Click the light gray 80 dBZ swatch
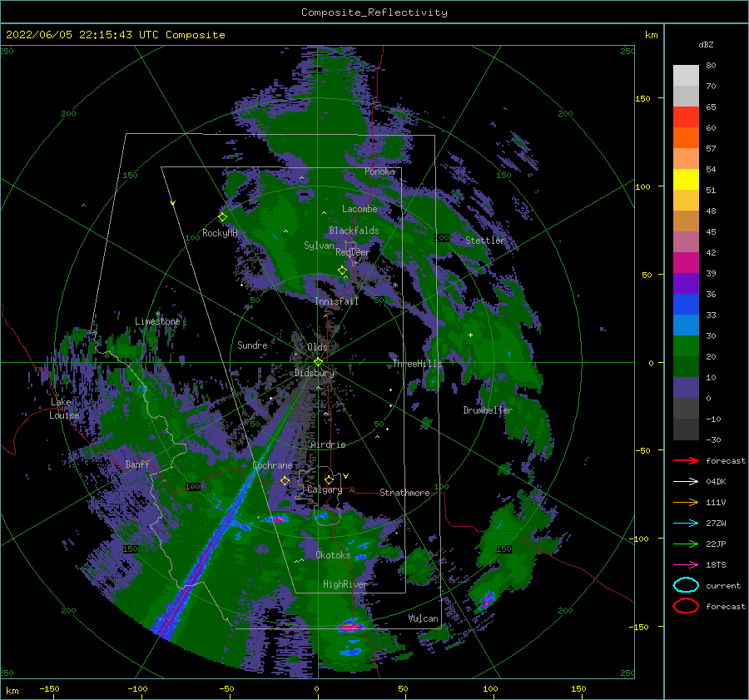The width and height of the screenshot is (749, 700). coord(686,76)
